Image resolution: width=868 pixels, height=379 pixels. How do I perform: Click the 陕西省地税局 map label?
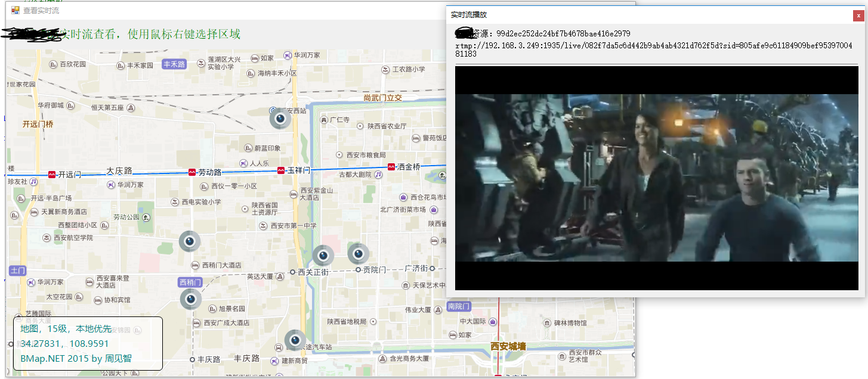(x=347, y=322)
